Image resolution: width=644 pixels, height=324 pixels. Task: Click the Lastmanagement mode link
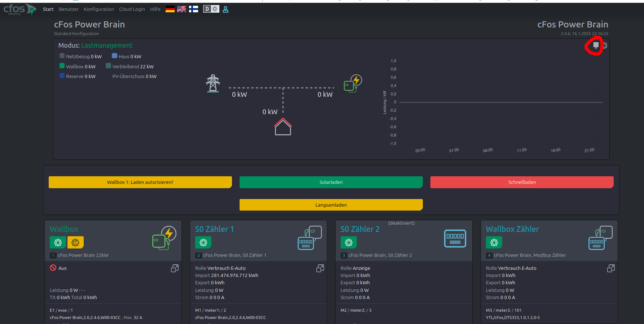[107, 46]
